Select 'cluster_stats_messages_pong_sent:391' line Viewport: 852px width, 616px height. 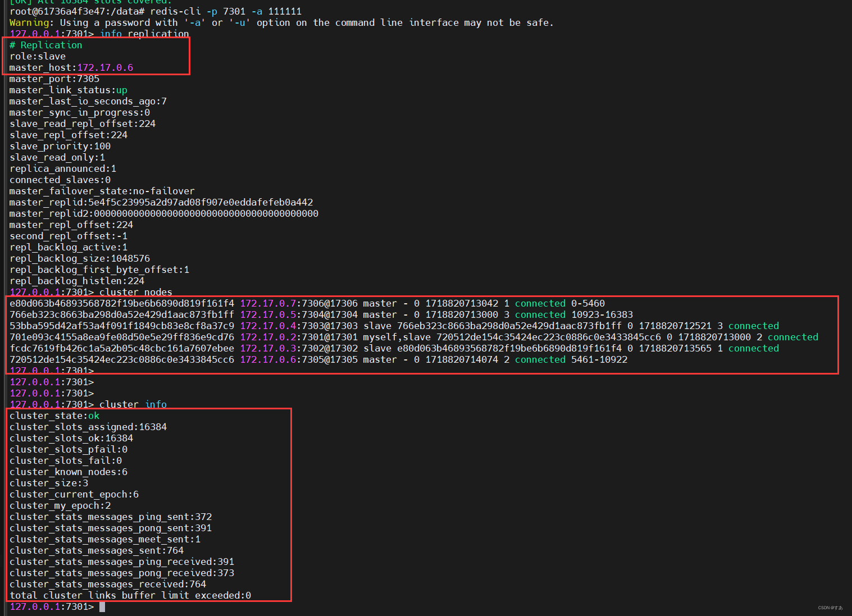click(x=111, y=528)
